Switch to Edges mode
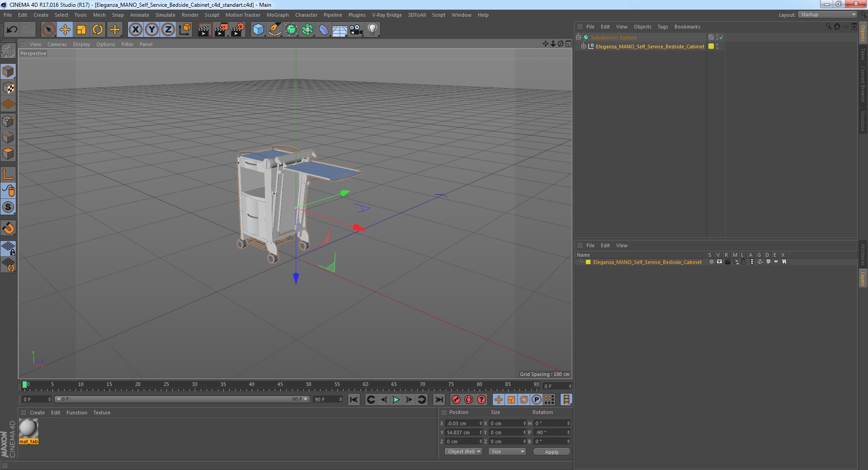The height and width of the screenshot is (470, 868). click(x=8, y=137)
